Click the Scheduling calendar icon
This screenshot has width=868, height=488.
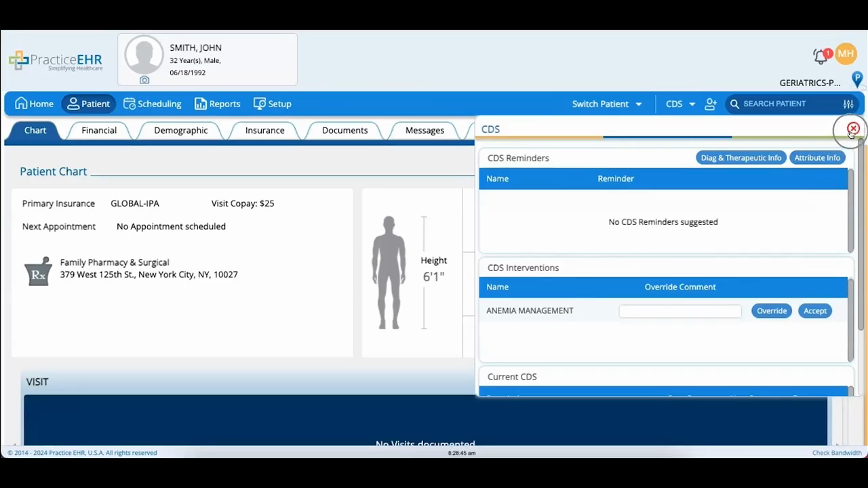(x=129, y=104)
